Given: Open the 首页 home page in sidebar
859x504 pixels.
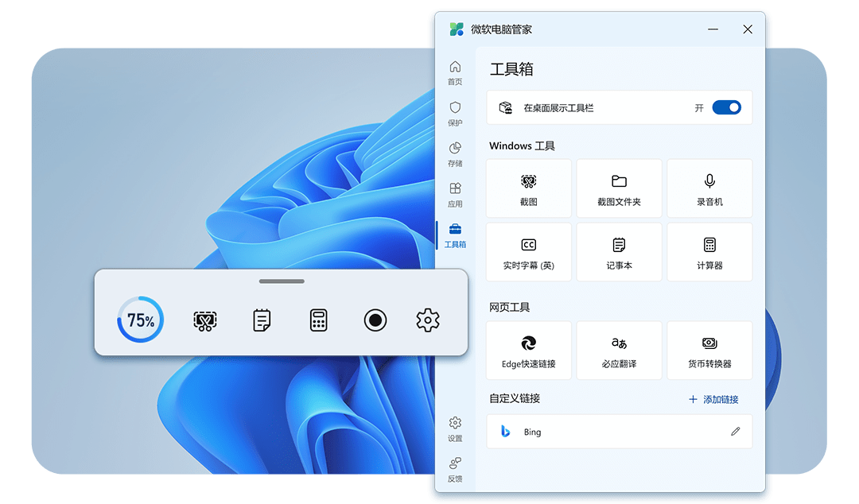Looking at the screenshot, I should [x=455, y=73].
